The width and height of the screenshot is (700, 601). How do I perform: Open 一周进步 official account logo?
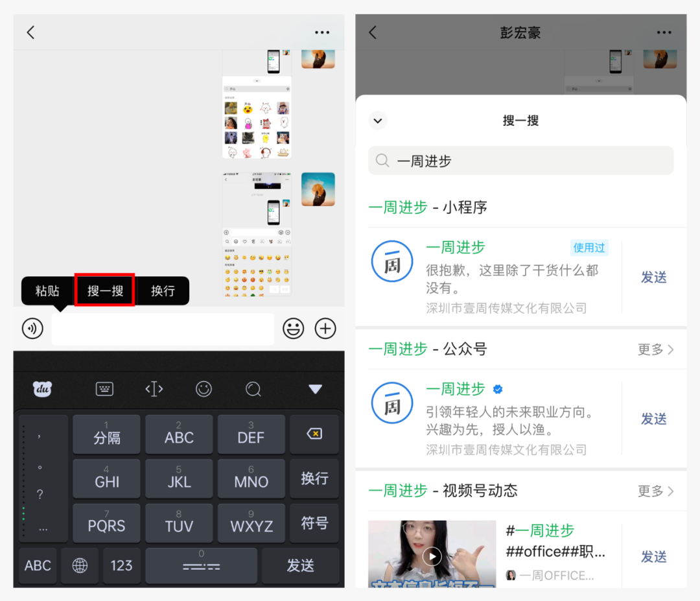[392, 403]
